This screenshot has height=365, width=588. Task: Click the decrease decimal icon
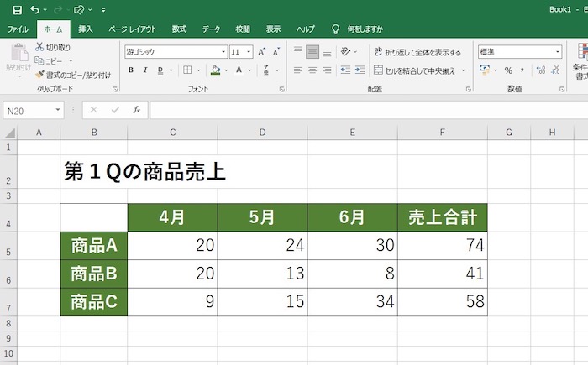click(x=556, y=70)
